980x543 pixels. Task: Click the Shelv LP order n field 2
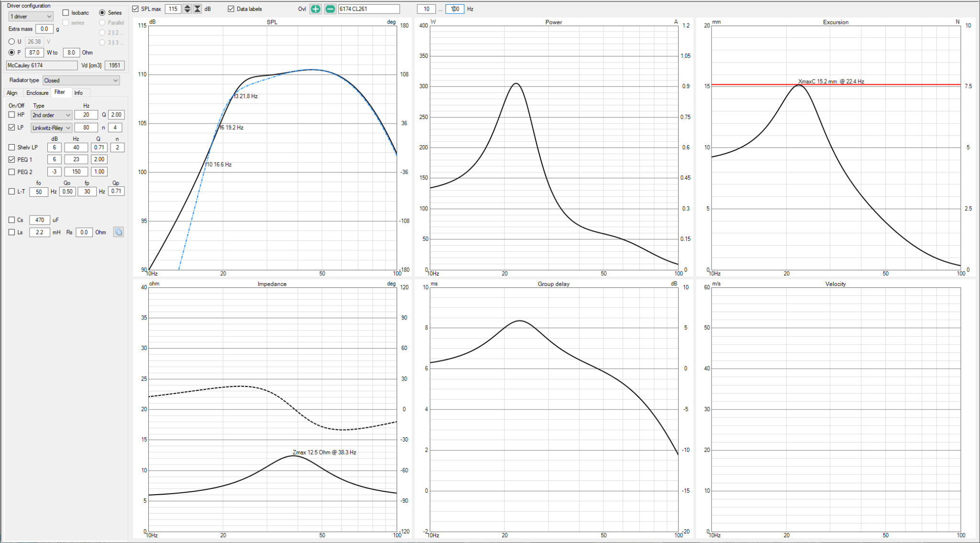(x=117, y=147)
